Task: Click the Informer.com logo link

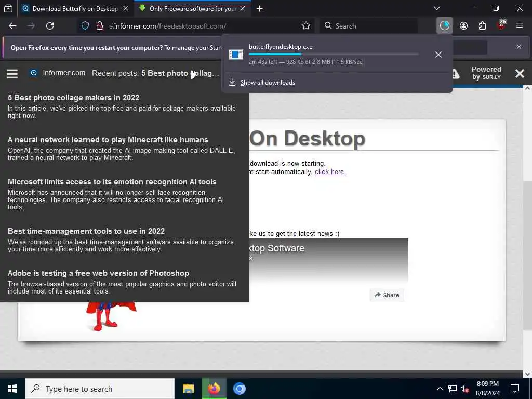Action: [x=58, y=73]
